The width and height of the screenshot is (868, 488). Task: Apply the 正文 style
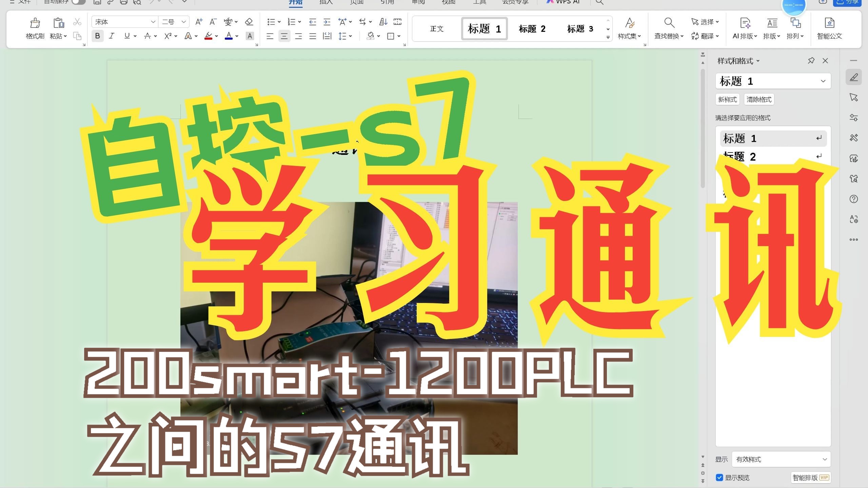(x=437, y=29)
